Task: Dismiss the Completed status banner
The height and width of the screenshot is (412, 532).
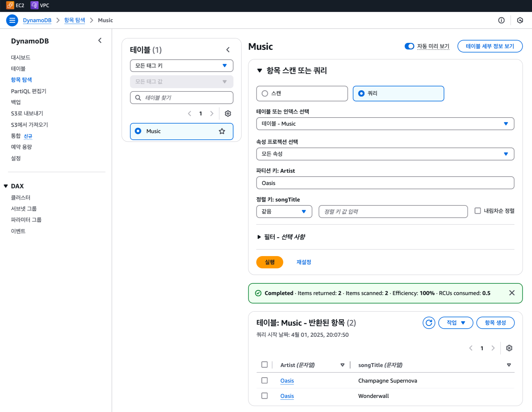Action: (x=512, y=293)
